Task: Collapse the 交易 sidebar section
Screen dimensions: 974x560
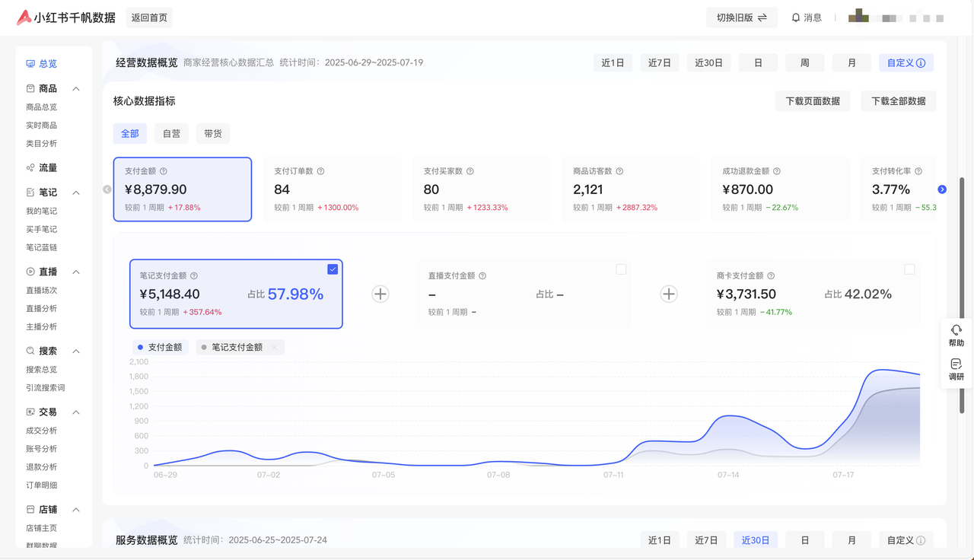Action: point(76,412)
